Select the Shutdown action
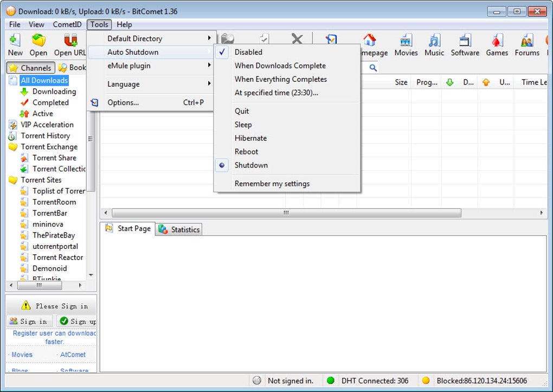Screen dimensions: 553x392 point(287,165)
